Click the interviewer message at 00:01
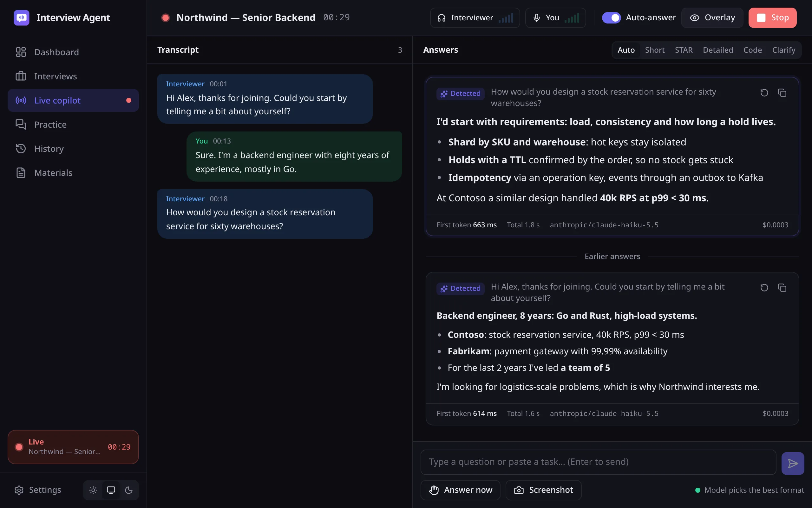 point(265,99)
